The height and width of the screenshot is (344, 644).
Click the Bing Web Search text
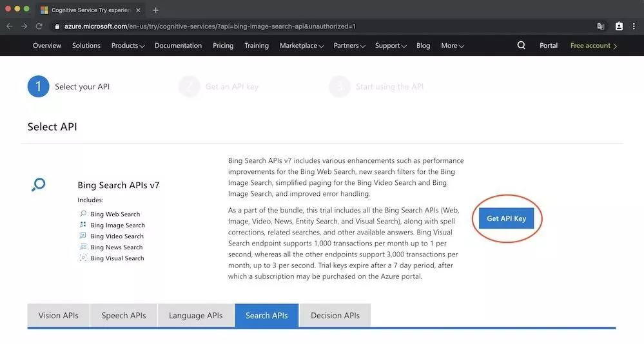point(115,214)
